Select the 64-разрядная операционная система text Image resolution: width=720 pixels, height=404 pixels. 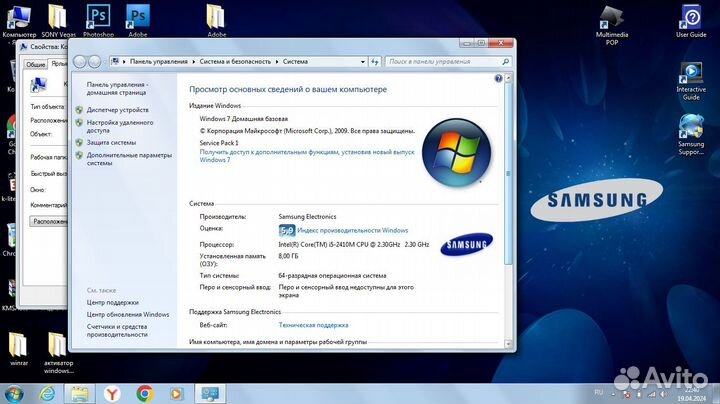[x=332, y=276]
